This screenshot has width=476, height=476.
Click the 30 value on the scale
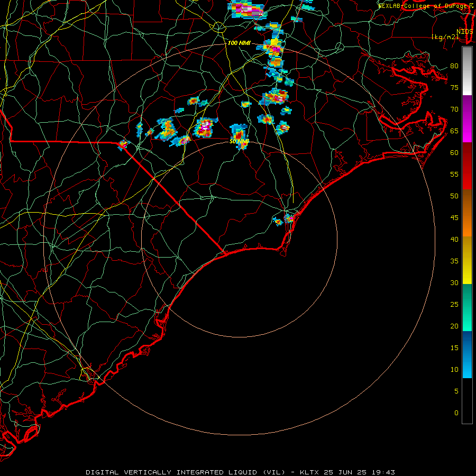click(x=454, y=282)
